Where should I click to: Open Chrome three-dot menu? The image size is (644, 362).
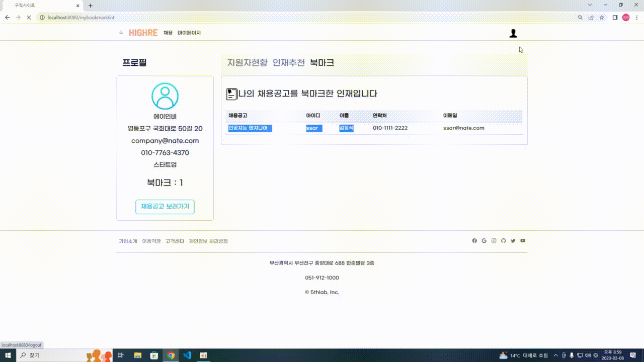(x=636, y=17)
